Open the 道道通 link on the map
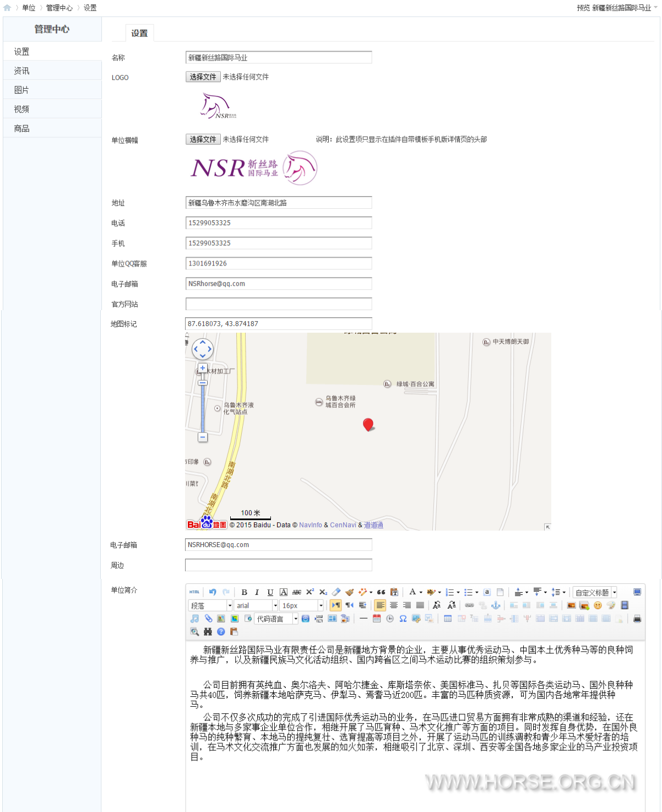Screen dimensions: 662x812 (373, 525)
